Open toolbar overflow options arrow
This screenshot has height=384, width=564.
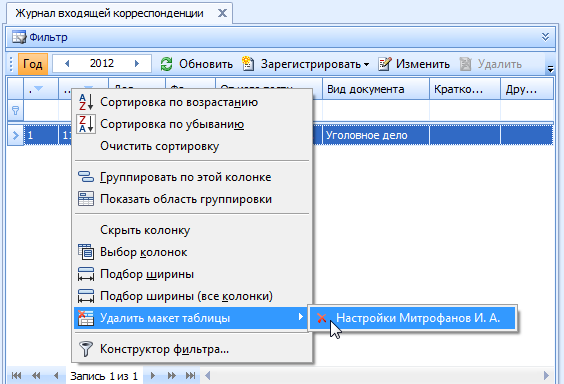(x=550, y=68)
